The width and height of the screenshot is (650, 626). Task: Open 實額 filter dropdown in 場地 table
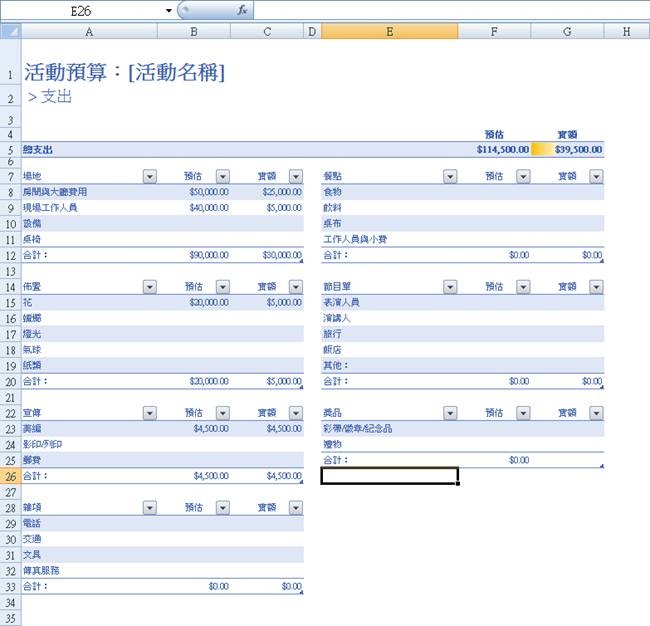click(296, 177)
